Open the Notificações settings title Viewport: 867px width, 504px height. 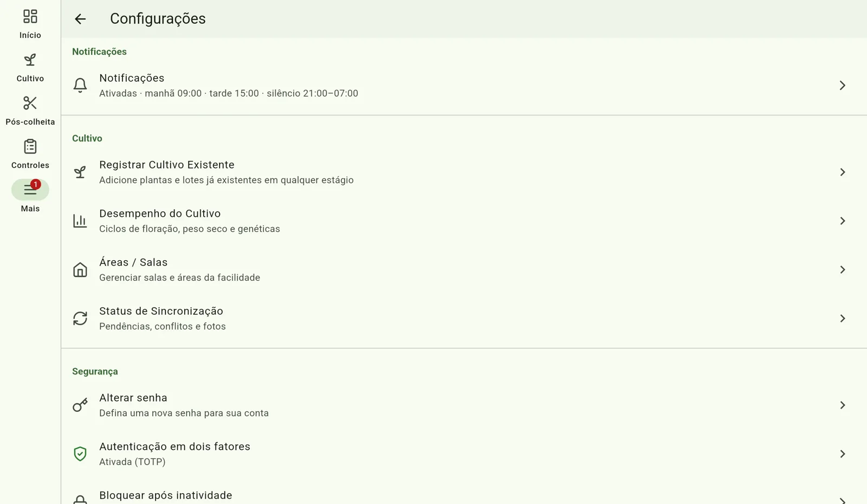click(x=132, y=78)
